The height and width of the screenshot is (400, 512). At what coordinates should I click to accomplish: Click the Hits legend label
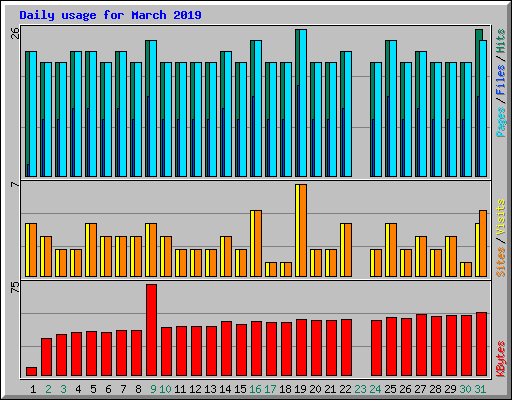coord(501,41)
